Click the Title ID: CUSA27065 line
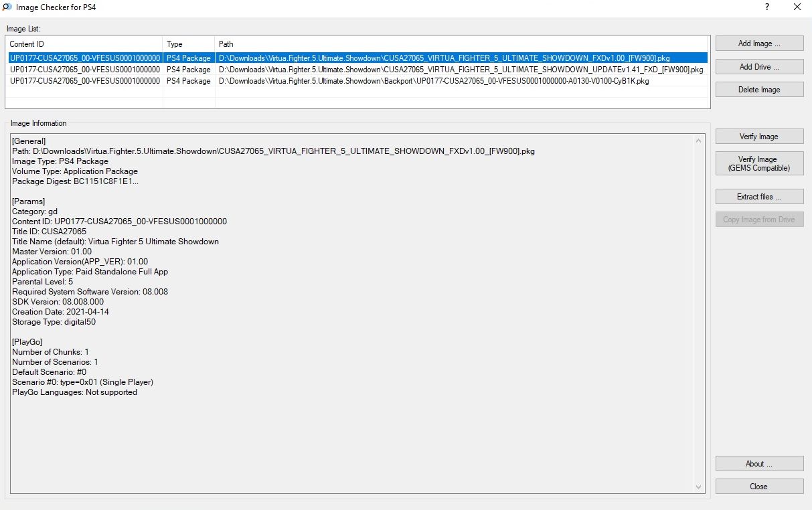Screen dimensions: 812x510 click(50, 232)
